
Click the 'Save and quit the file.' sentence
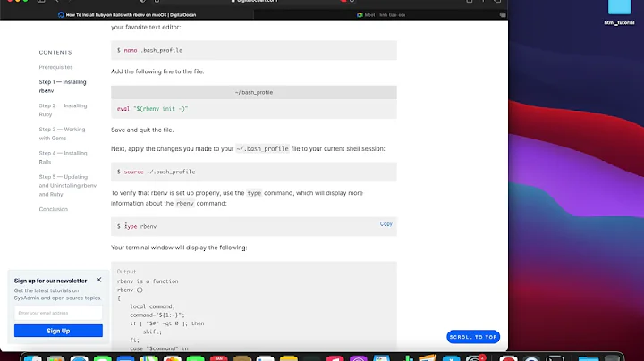click(x=142, y=130)
